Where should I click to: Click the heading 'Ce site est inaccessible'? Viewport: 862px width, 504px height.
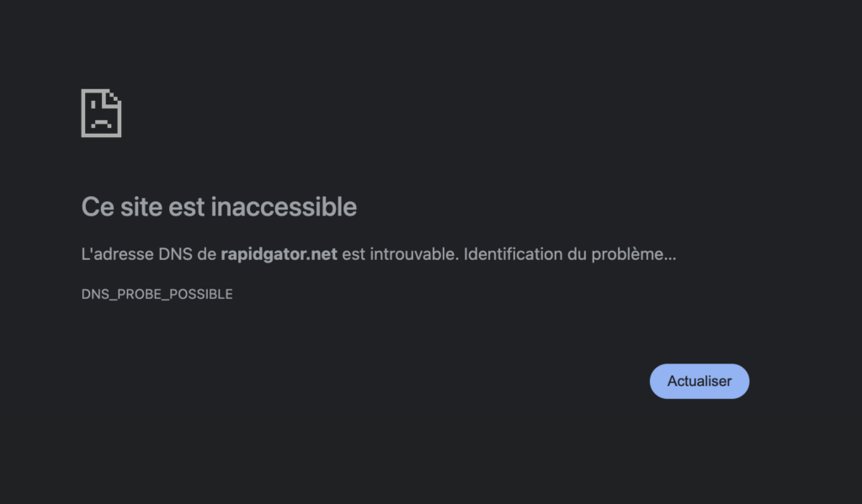(219, 207)
